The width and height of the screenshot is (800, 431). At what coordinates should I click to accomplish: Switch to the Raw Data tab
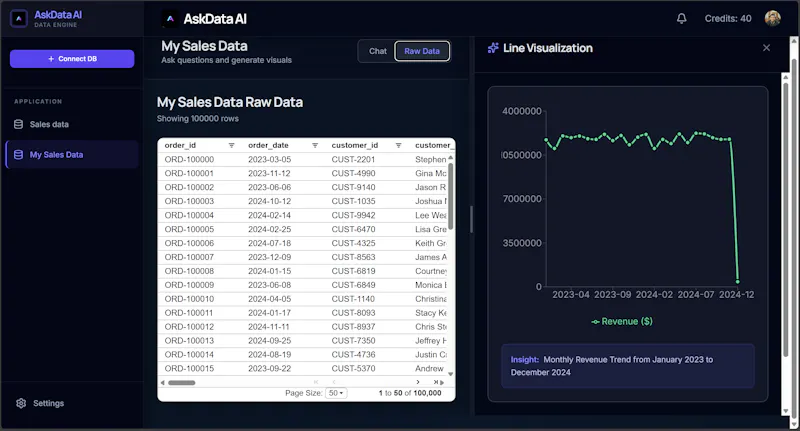click(422, 51)
